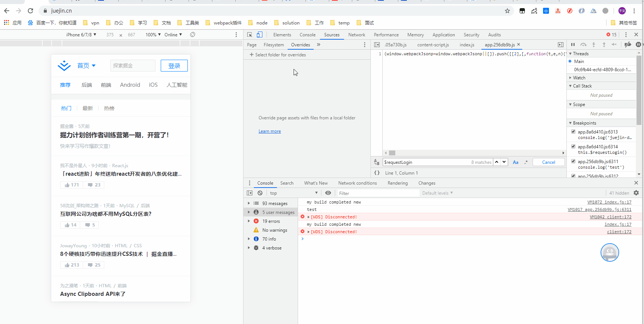
Task: Open the MySQL分区表 article
Action: (106, 214)
